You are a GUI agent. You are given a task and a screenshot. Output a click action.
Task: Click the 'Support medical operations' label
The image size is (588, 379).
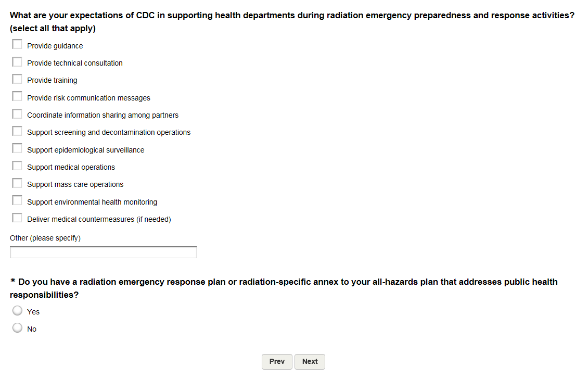pos(71,167)
